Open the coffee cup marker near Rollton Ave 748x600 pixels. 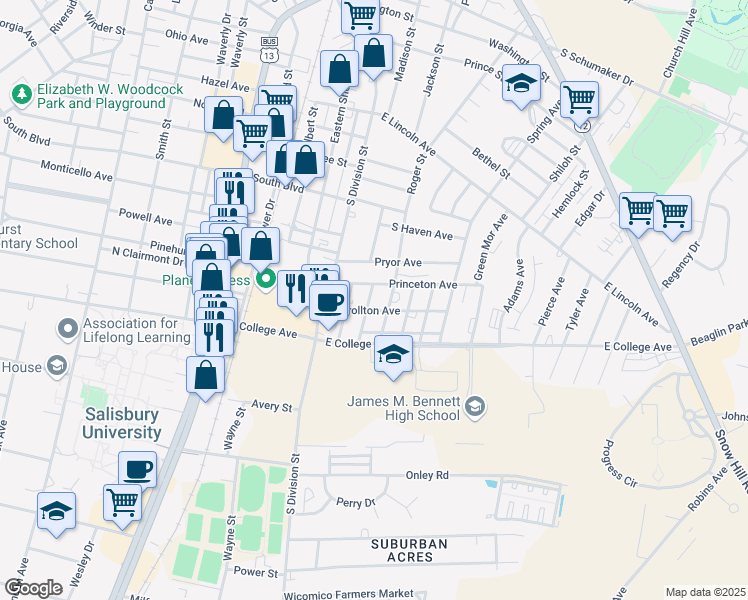pos(329,306)
